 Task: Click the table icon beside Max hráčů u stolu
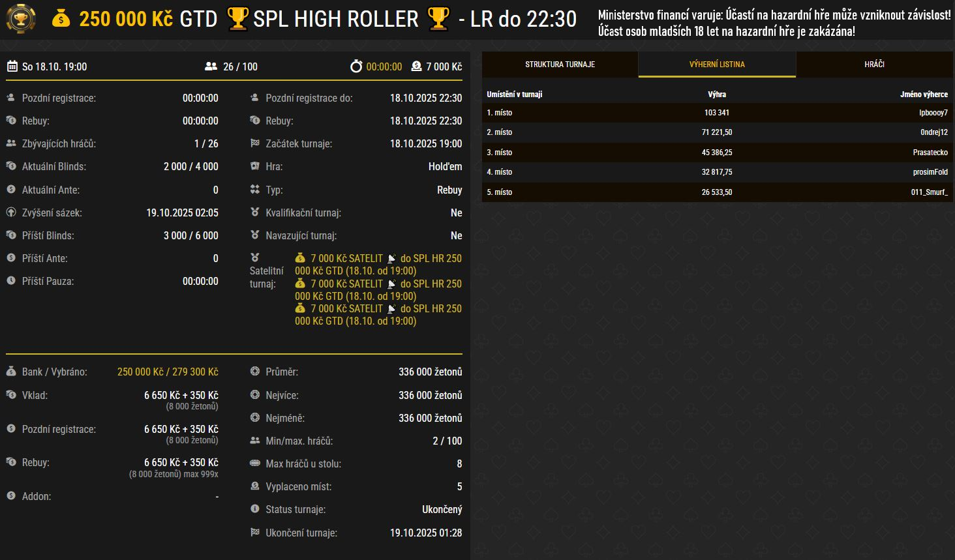(x=255, y=464)
